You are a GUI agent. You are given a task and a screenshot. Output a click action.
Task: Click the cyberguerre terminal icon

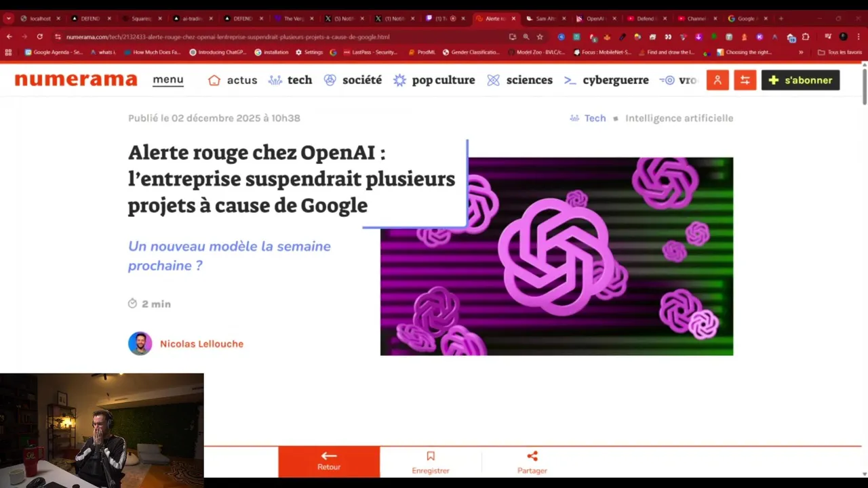(570, 80)
